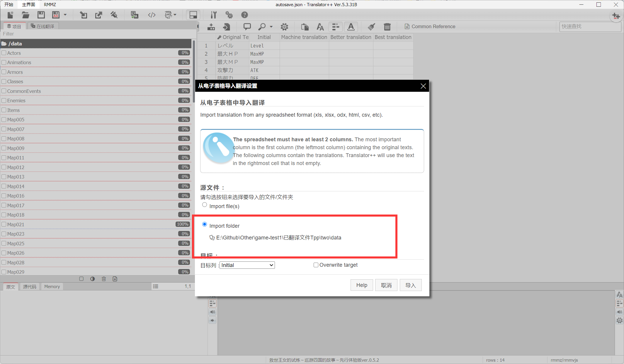The height and width of the screenshot is (364, 624).
Task: Click the Help button in dialog
Action: 361,285
